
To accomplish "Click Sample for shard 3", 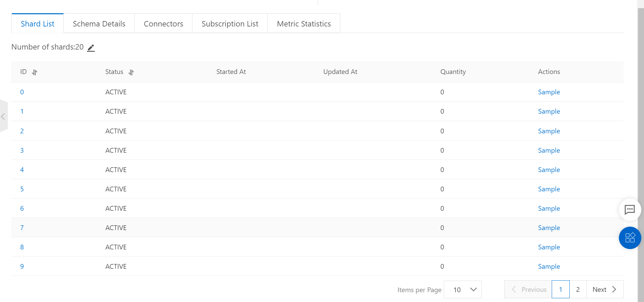I will [549, 150].
